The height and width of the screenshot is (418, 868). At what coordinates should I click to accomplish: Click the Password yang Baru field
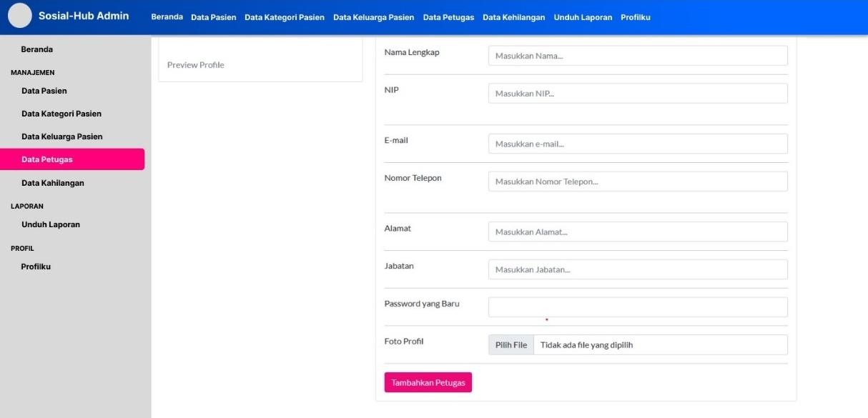(x=637, y=307)
